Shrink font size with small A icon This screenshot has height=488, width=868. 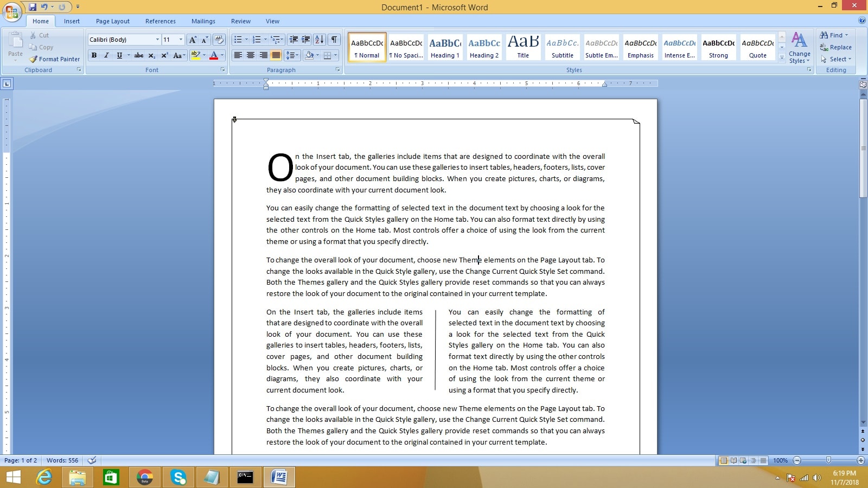(205, 40)
